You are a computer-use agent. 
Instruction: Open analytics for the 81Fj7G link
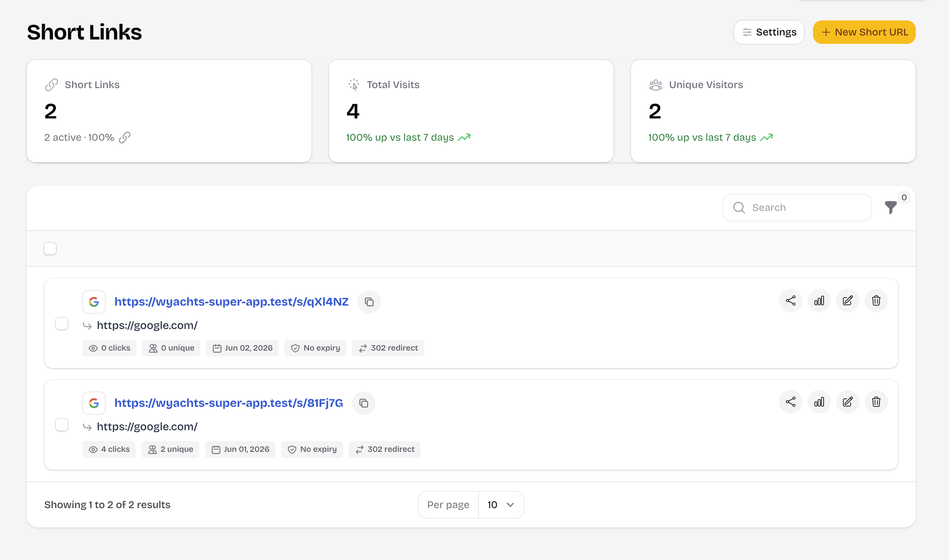click(819, 402)
